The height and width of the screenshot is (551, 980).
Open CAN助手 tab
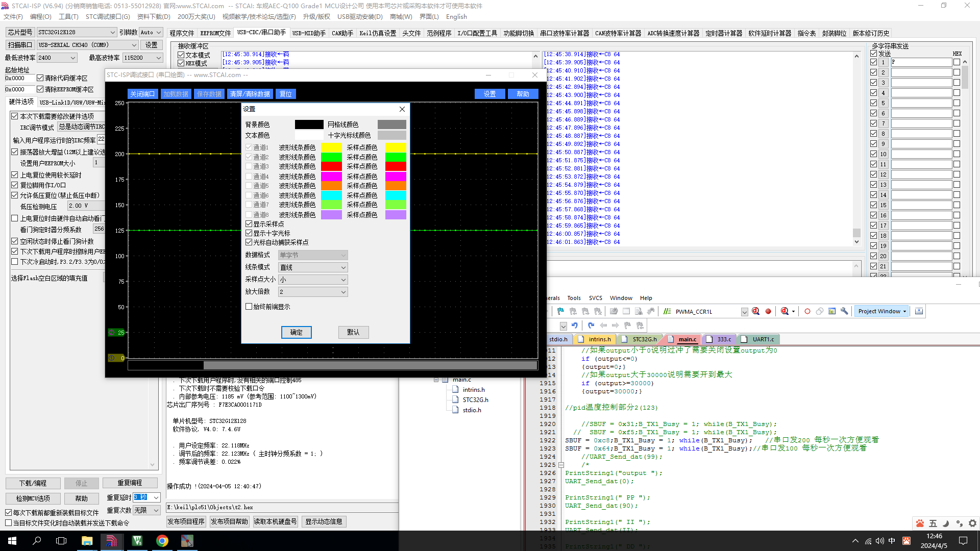(342, 33)
